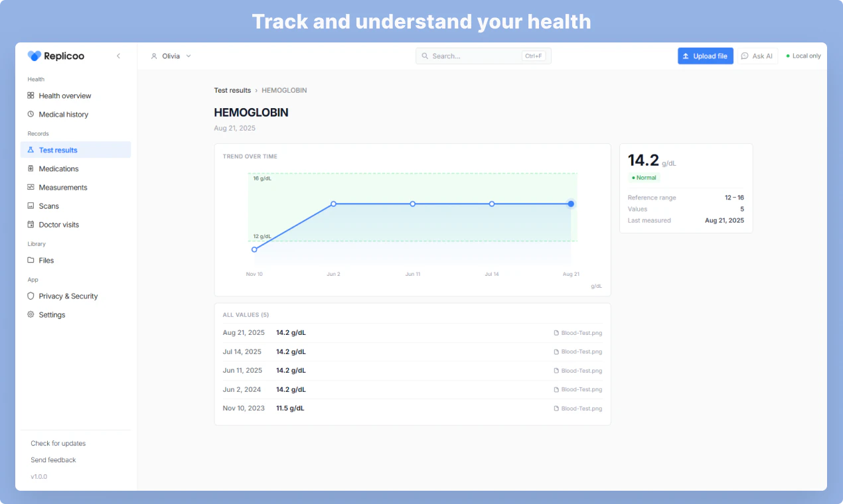
Task: Select the Aug 21 highlighted chart point
Action: [x=571, y=204]
